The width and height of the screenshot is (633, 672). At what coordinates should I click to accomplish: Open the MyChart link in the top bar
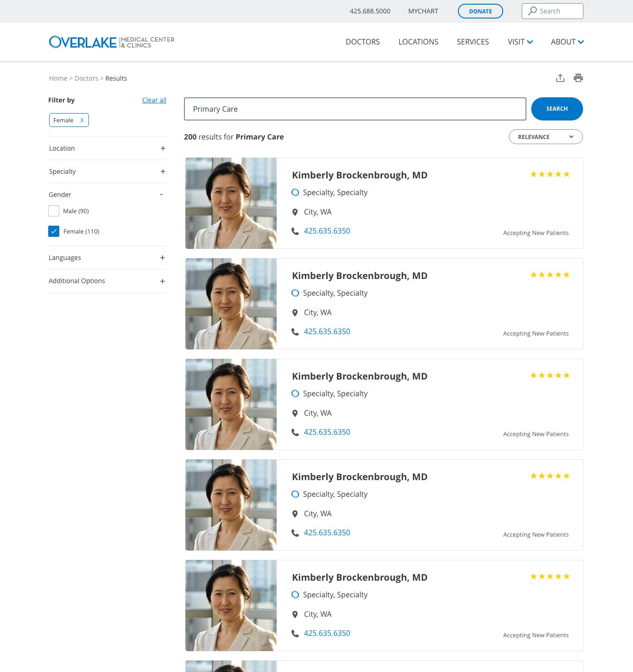coord(423,11)
